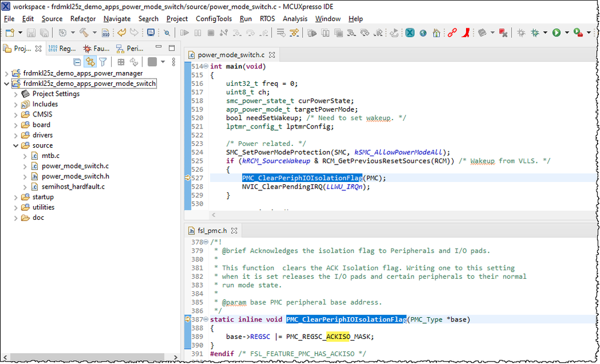Screen dimensions: 600x364
Task: Switch to the Faults tab
Action: tap(97, 49)
